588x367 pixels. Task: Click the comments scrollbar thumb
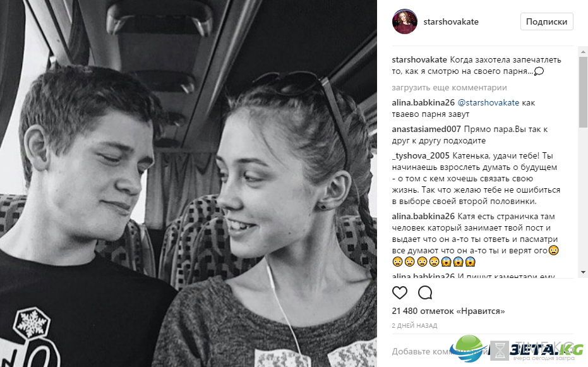tap(583, 92)
